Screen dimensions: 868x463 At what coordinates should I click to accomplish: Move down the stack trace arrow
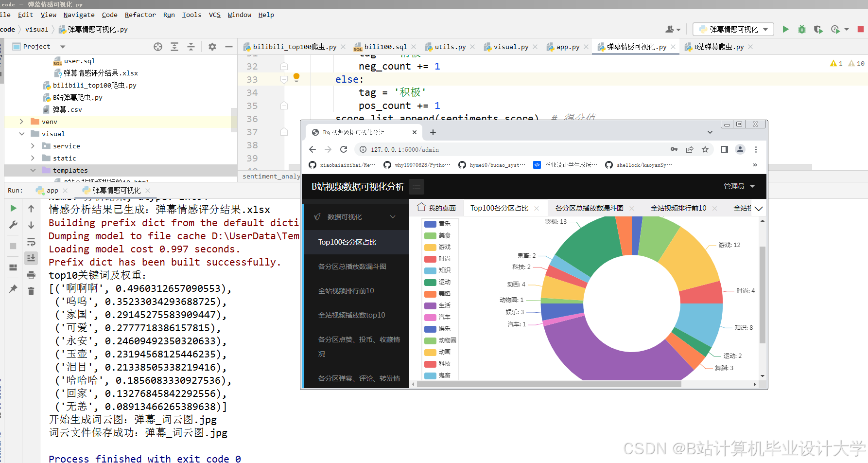[31, 225]
